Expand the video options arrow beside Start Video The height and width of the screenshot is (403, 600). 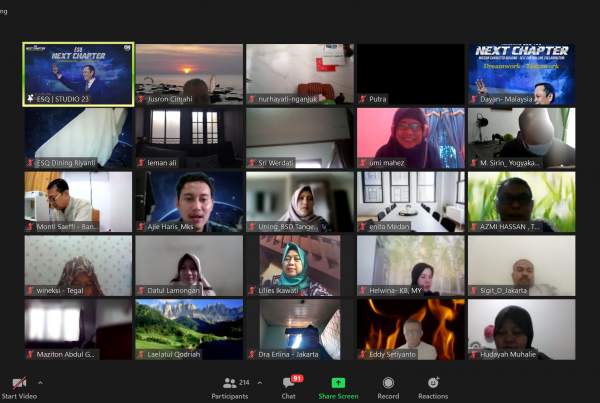pyautogui.click(x=40, y=382)
